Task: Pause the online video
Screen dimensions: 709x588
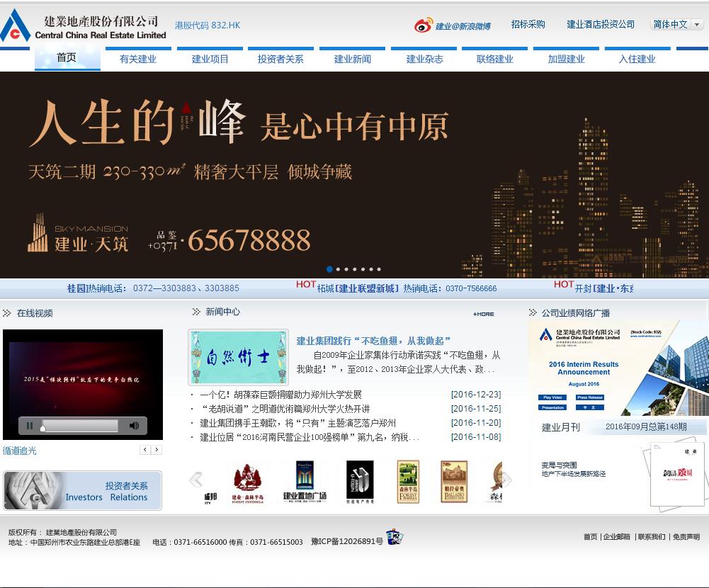Action: [x=29, y=426]
